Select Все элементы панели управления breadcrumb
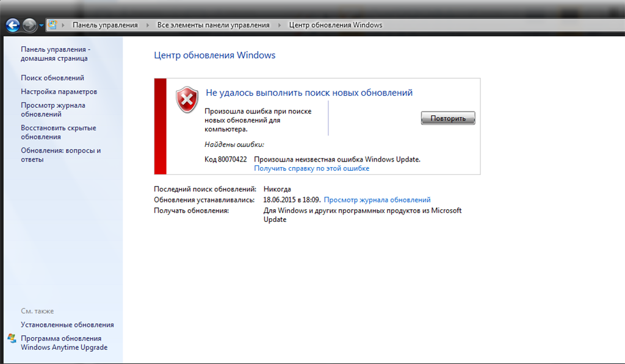Image resolution: width=625 pixels, height=364 pixels. pyautogui.click(x=213, y=25)
